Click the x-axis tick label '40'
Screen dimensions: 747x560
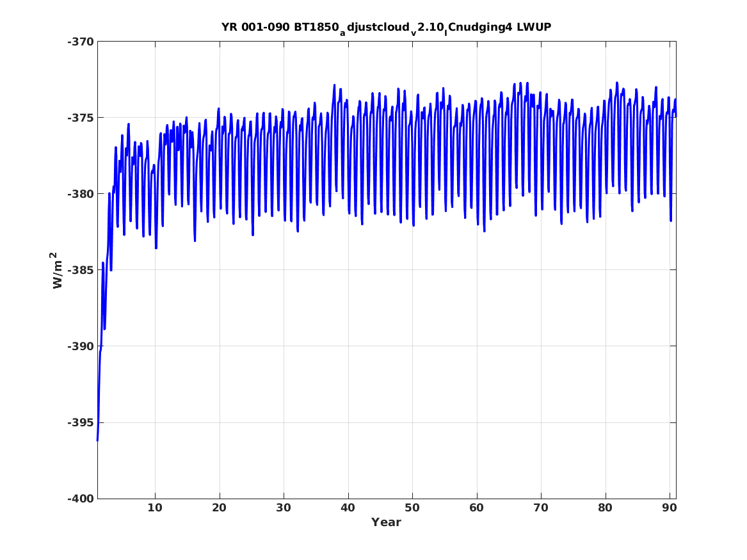coord(348,508)
